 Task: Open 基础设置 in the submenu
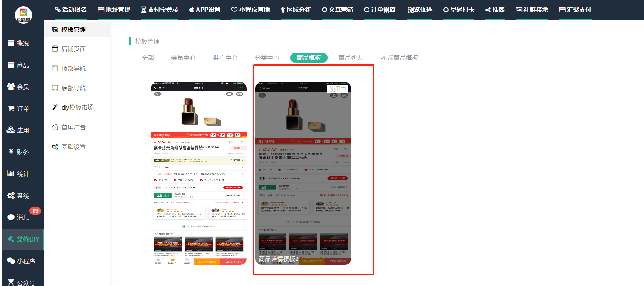73,147
